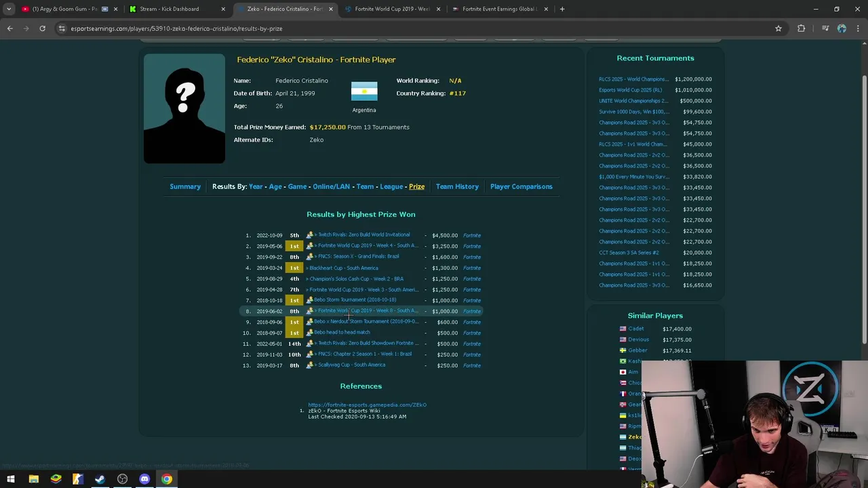Click the team icon beside Bebo Storm Tournament (2018-10-18)
The width and height of the screenshot is (868, 488).
coord(309,300)
